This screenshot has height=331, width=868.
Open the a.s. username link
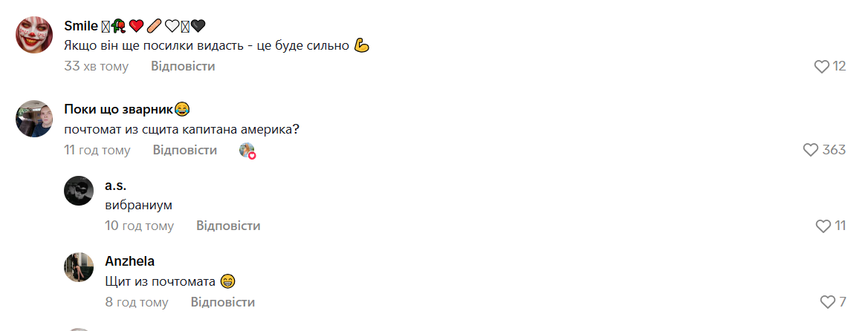click(116, 186)
